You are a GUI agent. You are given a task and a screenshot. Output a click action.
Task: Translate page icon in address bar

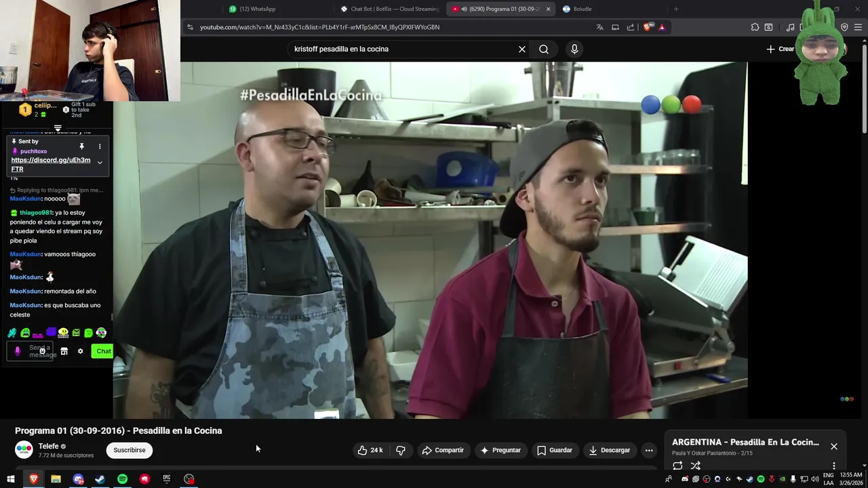599,27
